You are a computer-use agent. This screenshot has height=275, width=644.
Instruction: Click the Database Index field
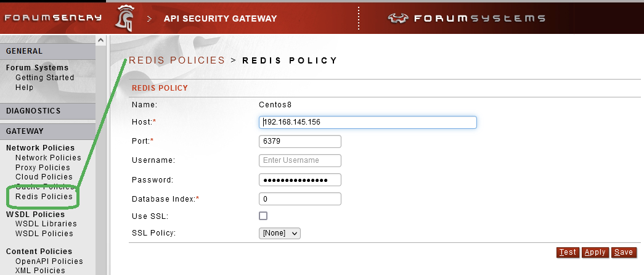click(300, 199)
